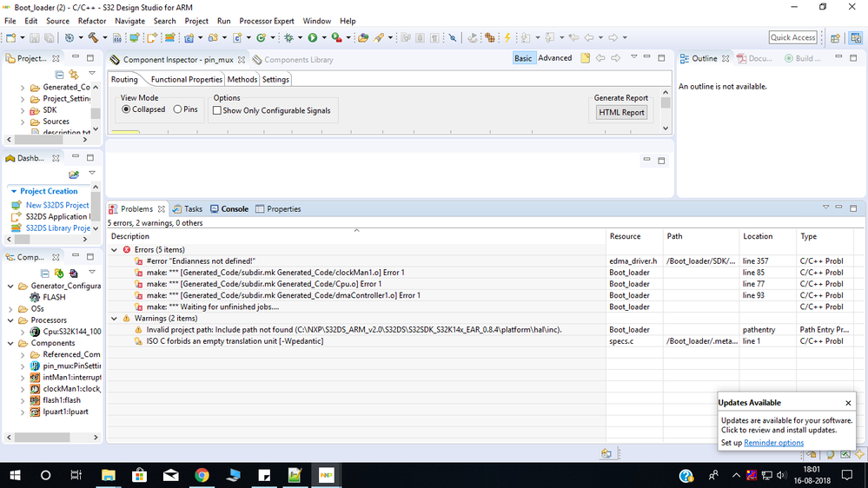Open the Console tab

(229, 209)
